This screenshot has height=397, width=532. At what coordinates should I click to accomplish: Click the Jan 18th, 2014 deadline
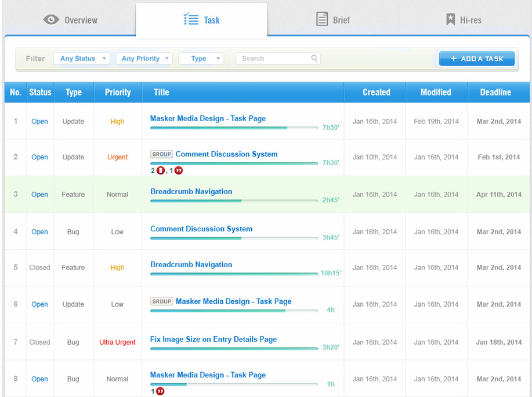coord(499,343)
